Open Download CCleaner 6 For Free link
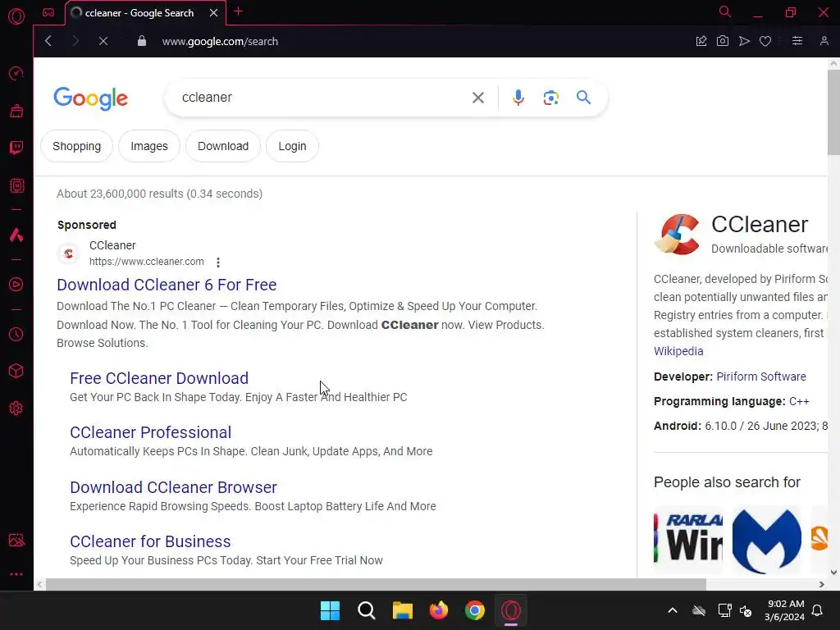Screen dimensions: 840x630 click(167, 285)
